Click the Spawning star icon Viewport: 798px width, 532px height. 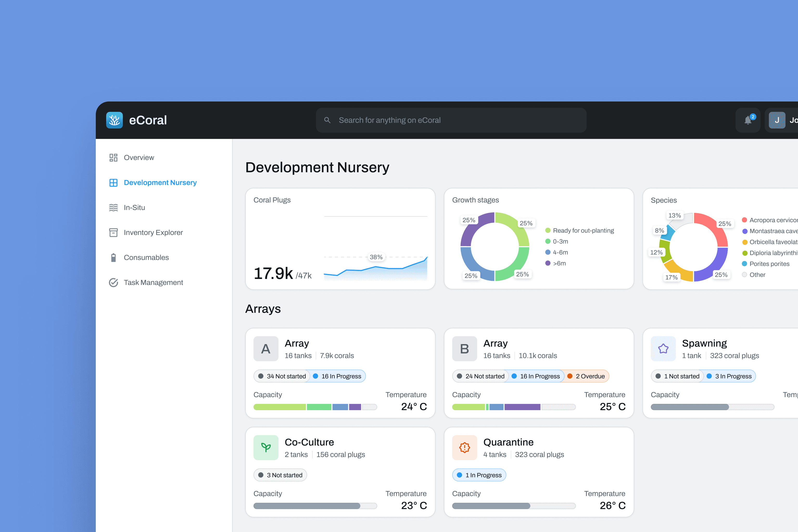point(663,349)
